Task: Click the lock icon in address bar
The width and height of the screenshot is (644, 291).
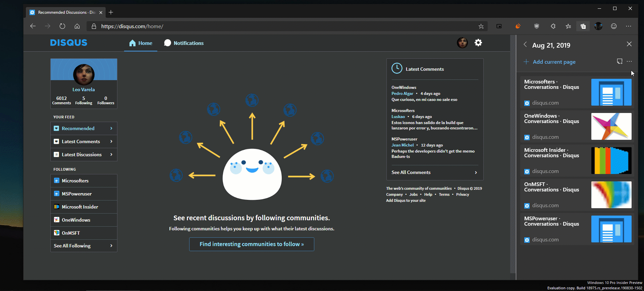Action: click(x=94, y=26)
